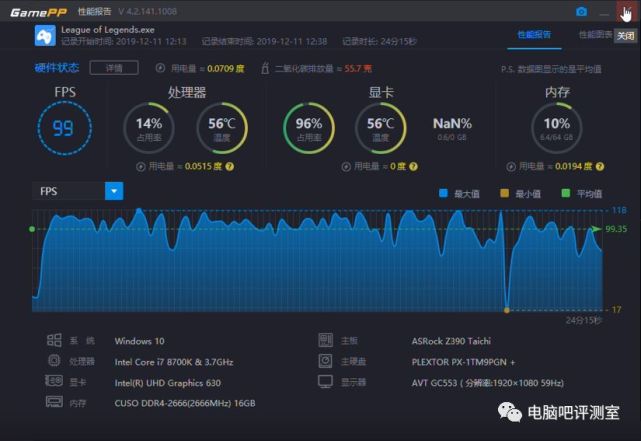
Task: Click the 显示器 monitor icon
Action: pos(325,382)
